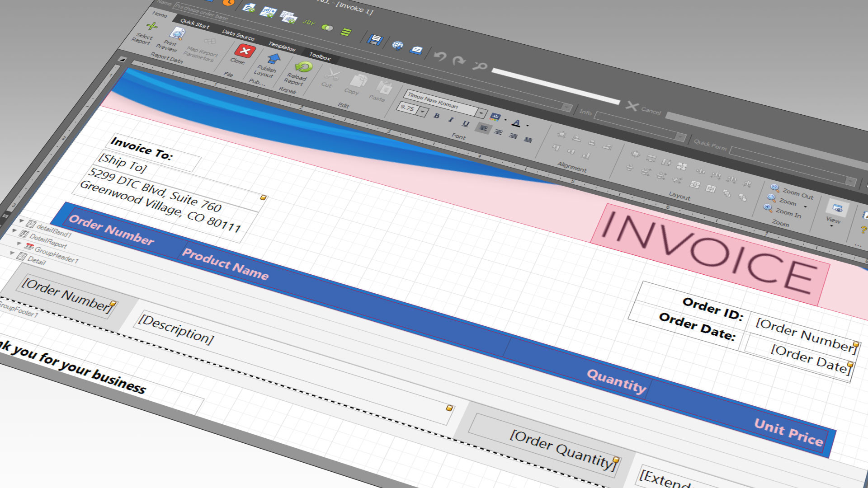Viewport: 868px width, 488px height.
Task: Toggle Underline formatting
Action: pyautogui.click(x=466, y=123)
